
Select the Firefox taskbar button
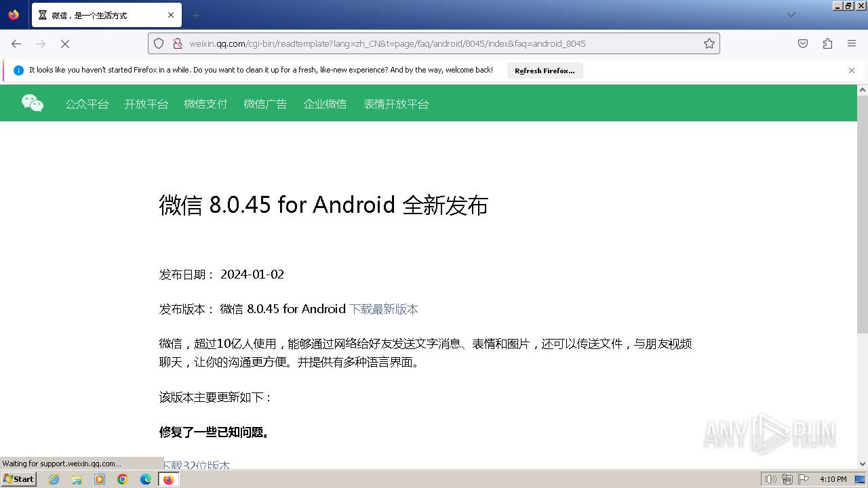point(168,479)
